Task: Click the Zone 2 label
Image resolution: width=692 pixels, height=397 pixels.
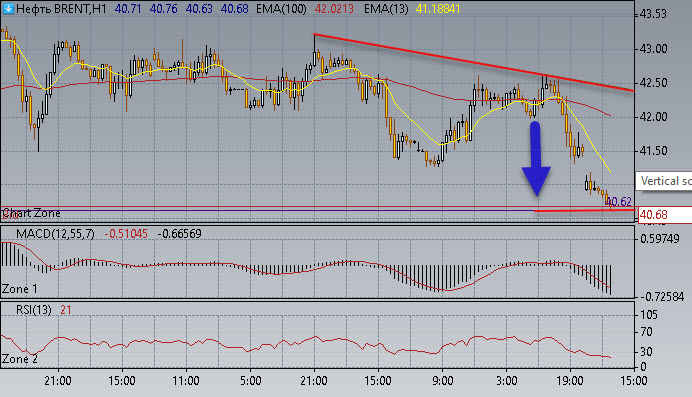Action: (19, 359)
